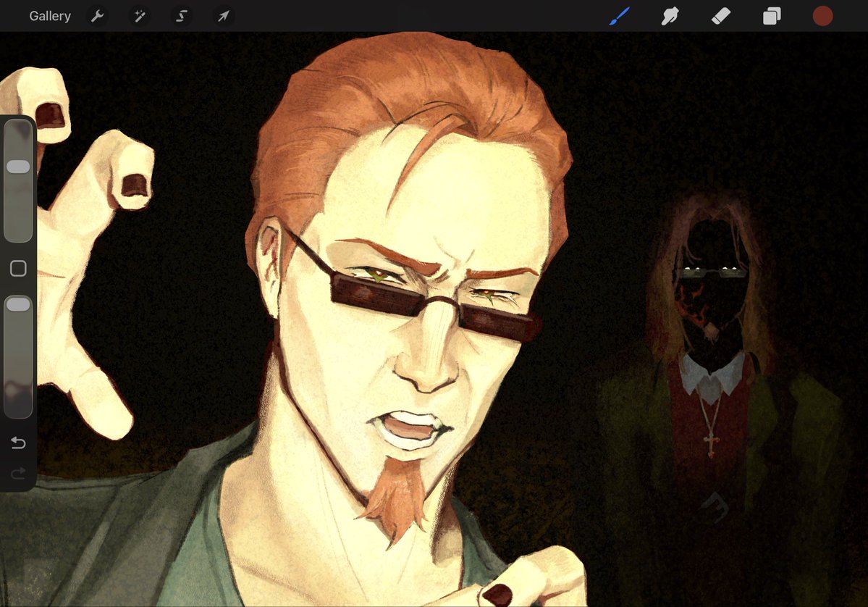Open the active color swatch
The height and width of the screenshot is (607, 868).
click(x=822, y=16)
